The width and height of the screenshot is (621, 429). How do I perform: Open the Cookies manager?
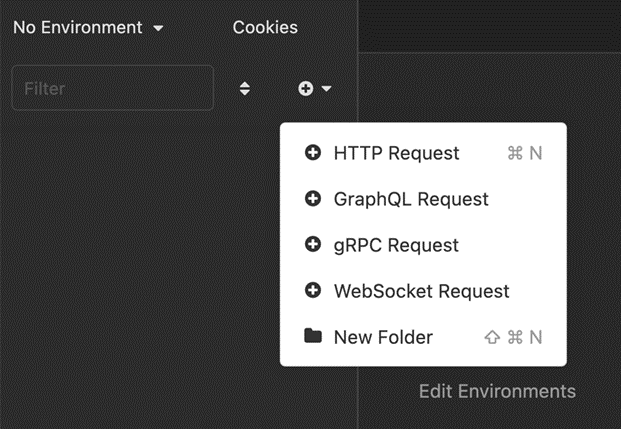pyautogui.click(x=265, y=28)
